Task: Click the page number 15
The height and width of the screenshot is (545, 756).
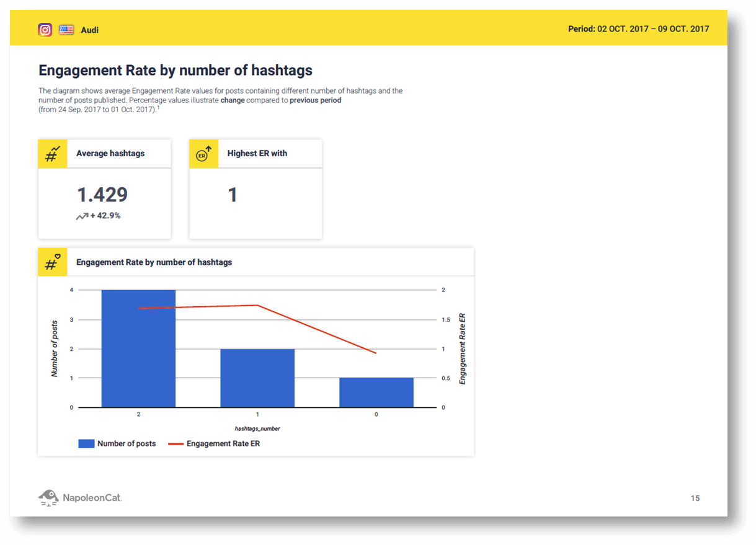Action: pos(695,498)
